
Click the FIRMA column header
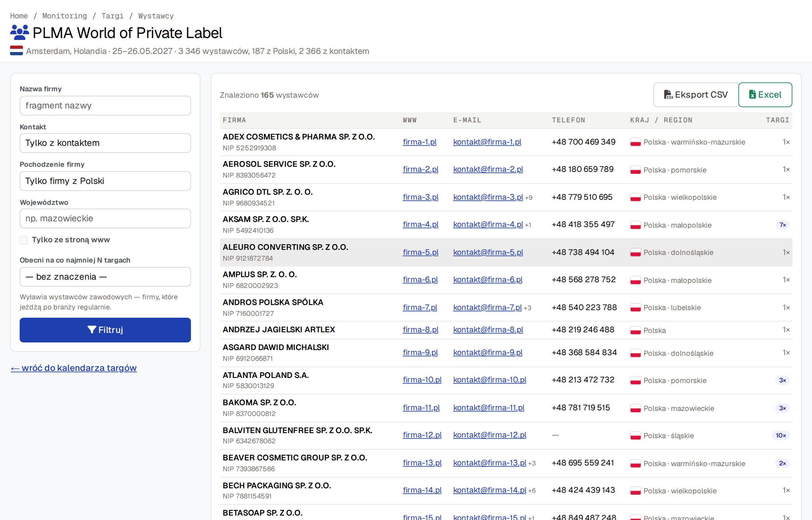pos(234,120)
